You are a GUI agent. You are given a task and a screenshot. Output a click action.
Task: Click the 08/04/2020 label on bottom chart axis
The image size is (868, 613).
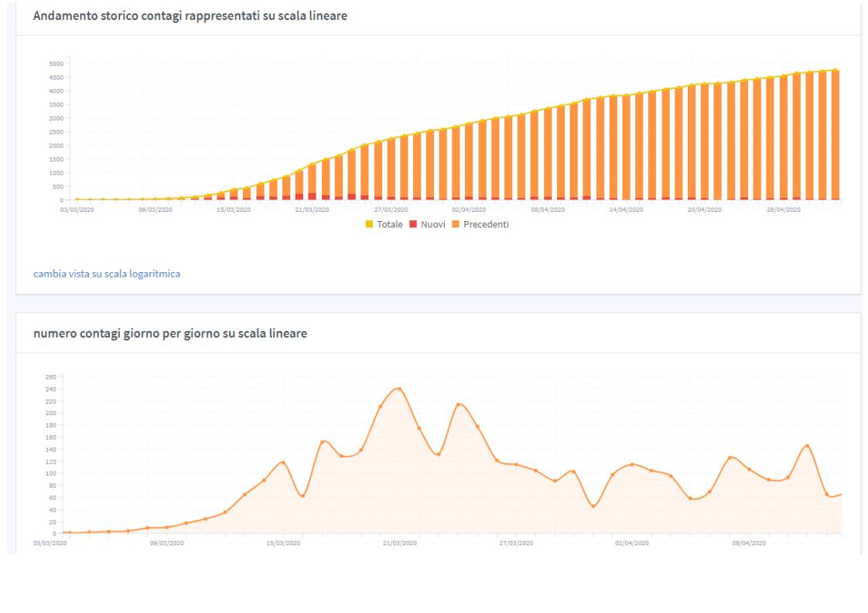pyautogui.click(x=749, y=543)
